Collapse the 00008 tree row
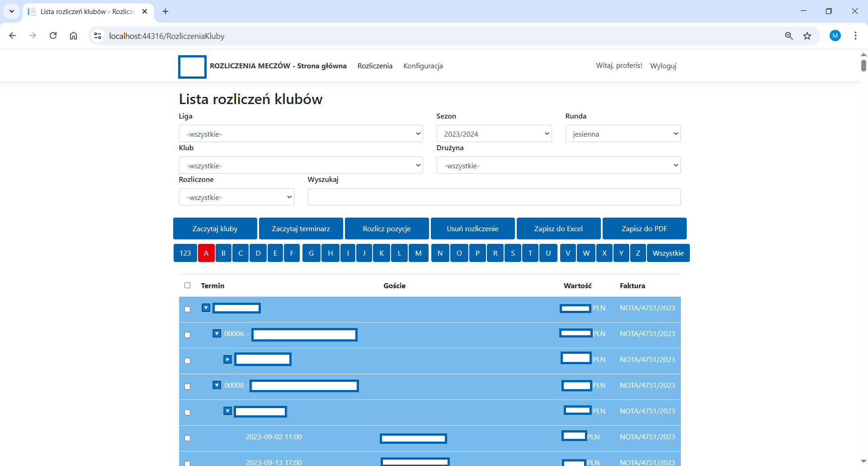Viewport: 868px width, 466px height. click(x=217, y=385)
